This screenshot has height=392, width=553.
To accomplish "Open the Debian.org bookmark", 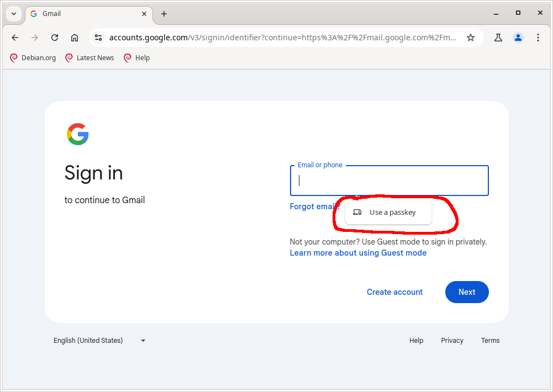I will (x=33, y=58).
